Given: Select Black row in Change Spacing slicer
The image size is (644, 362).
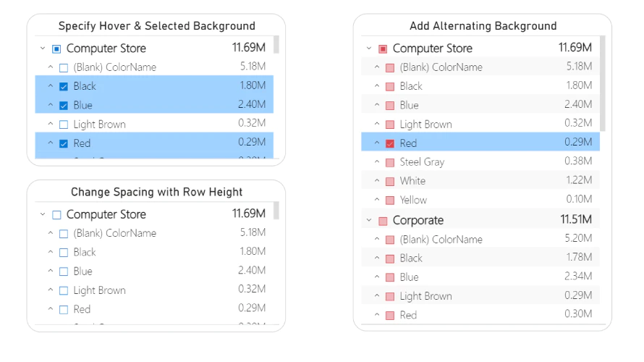Looking at the screenshot, I should point(154,252).
